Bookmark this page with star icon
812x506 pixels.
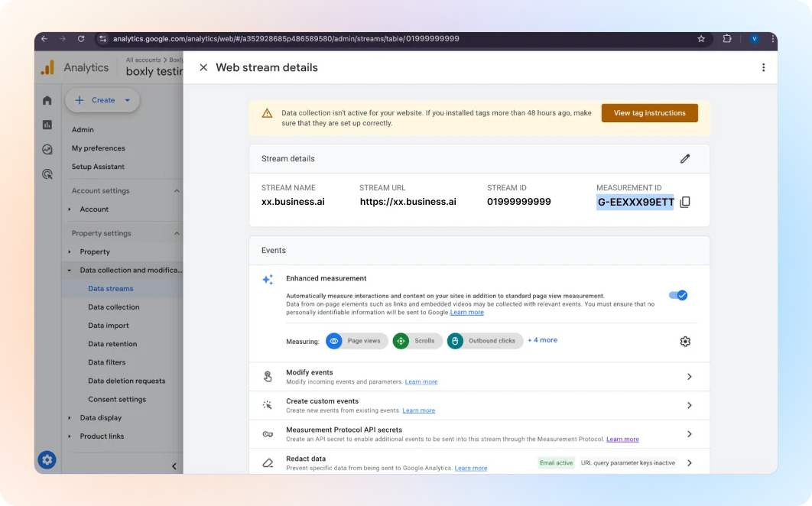click(701, 39)
